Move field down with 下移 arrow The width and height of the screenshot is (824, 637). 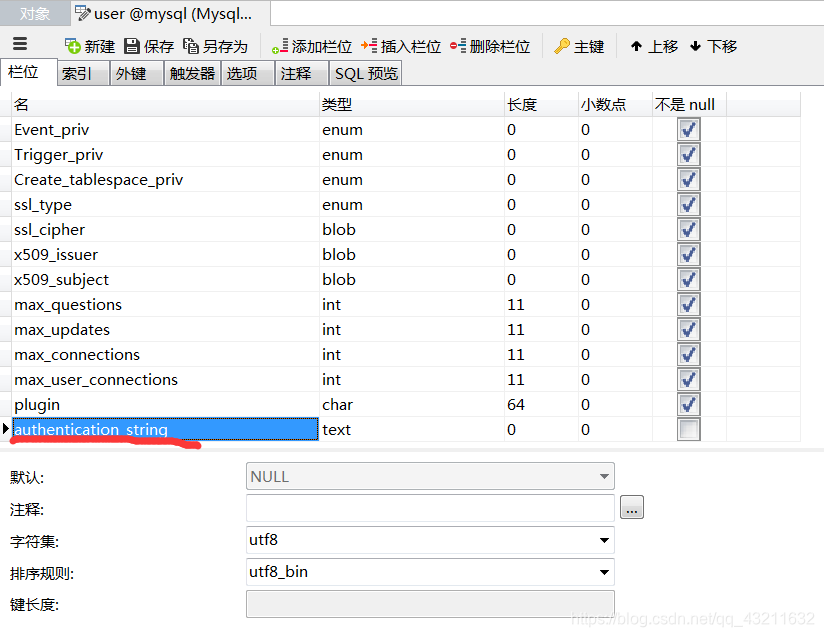click(x=713, y=46)
